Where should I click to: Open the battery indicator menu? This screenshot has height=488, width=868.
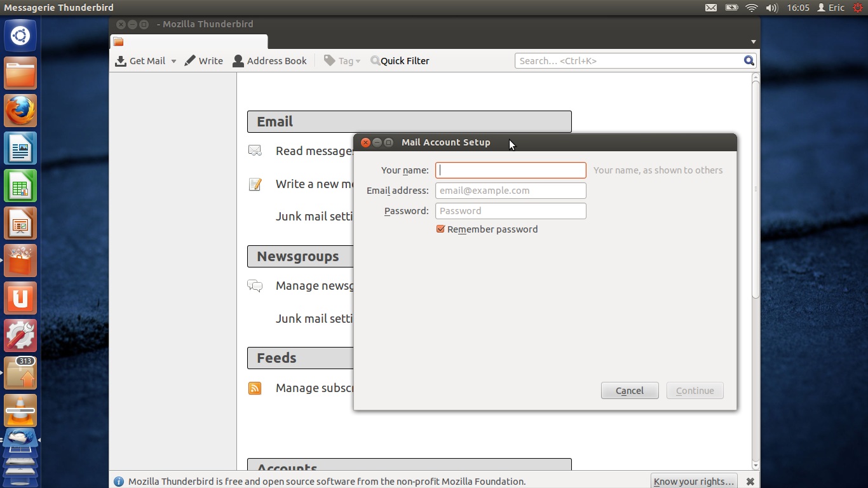point(731,8)
